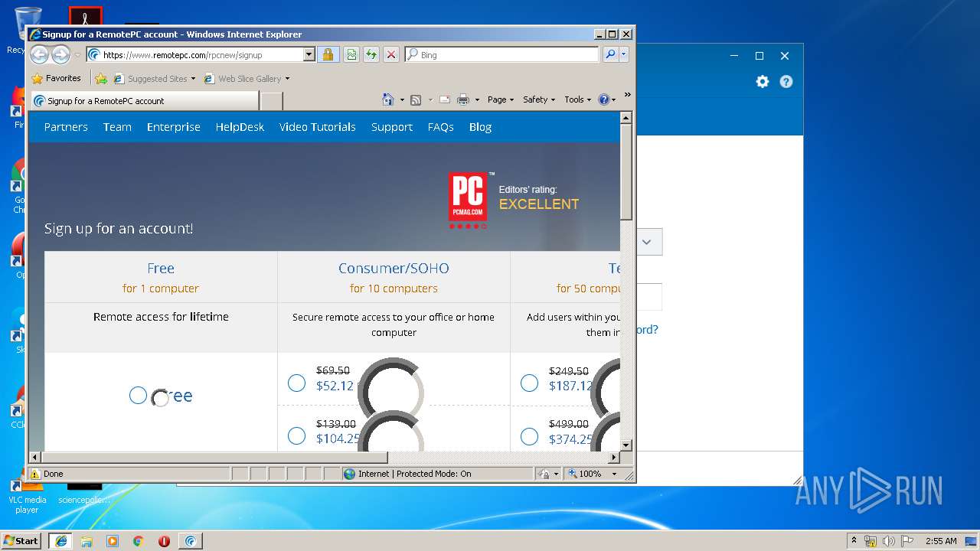The image size is (980, 551).
Task: Open Recent Pages dropdown arrow
Action: [77, 55]
